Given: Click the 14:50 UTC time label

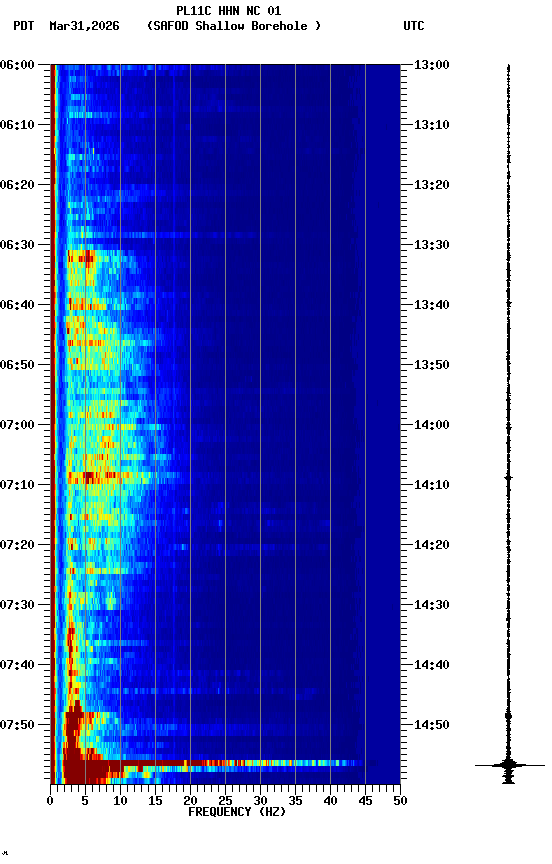Looking at the screenshot, I should pyautogui.click(x=432, y=725).
